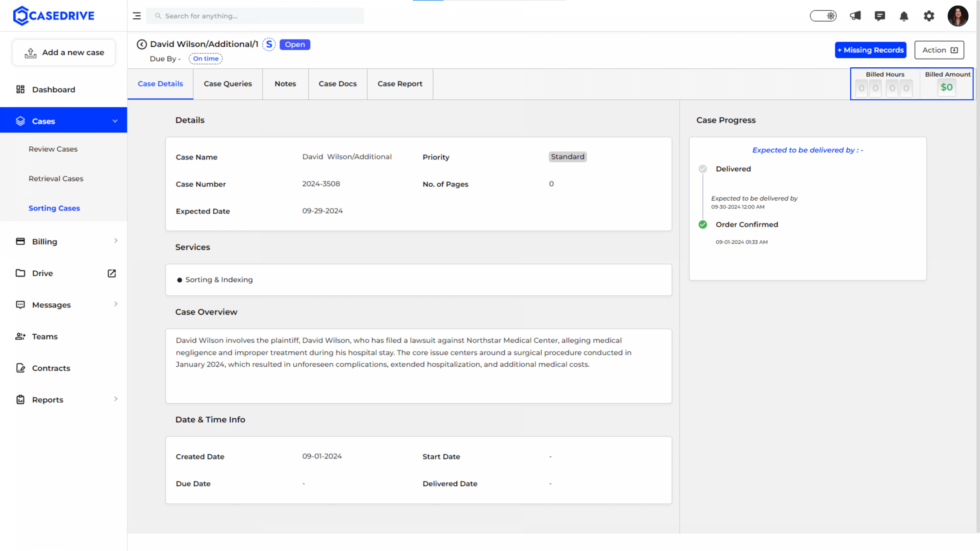
Task: Select Sorting Cases in sidebar
Action: click(x=54, y=208)
